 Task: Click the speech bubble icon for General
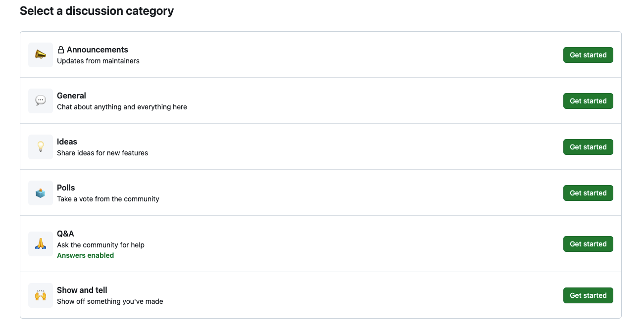click(41, 101)
